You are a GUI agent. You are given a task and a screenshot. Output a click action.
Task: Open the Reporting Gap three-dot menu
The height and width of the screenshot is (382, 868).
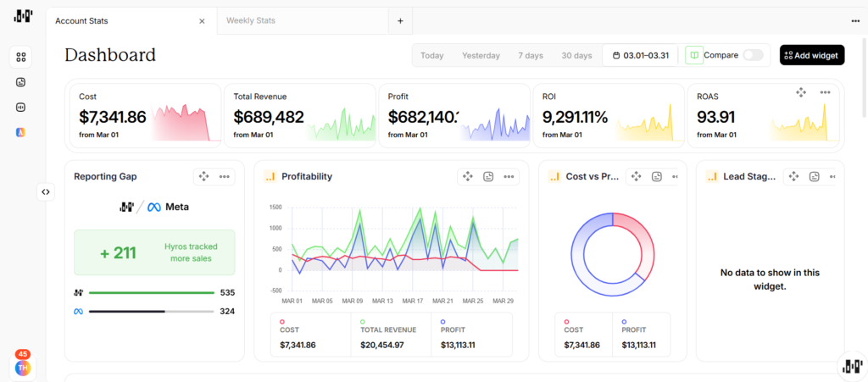point(224,176)
